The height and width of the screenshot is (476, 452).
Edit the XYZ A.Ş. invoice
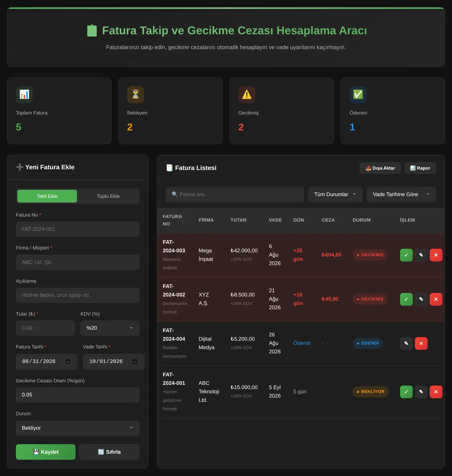[421, 299]
